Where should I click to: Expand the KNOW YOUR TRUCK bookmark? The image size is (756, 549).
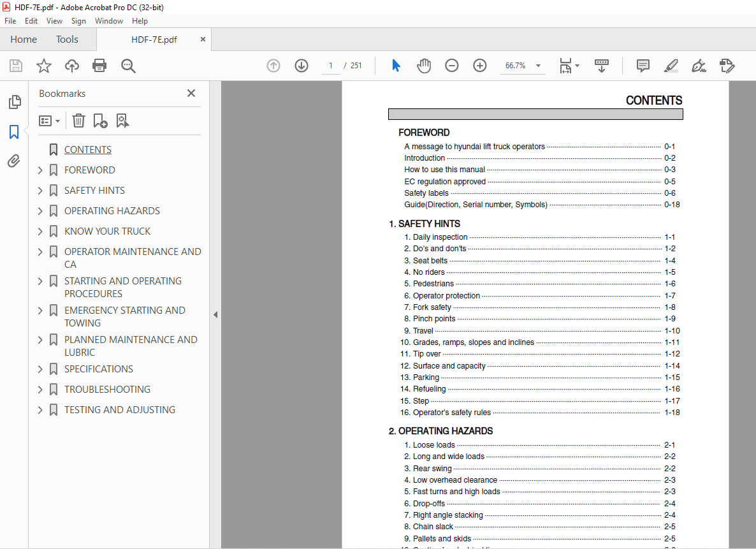[x=40, y=231]
